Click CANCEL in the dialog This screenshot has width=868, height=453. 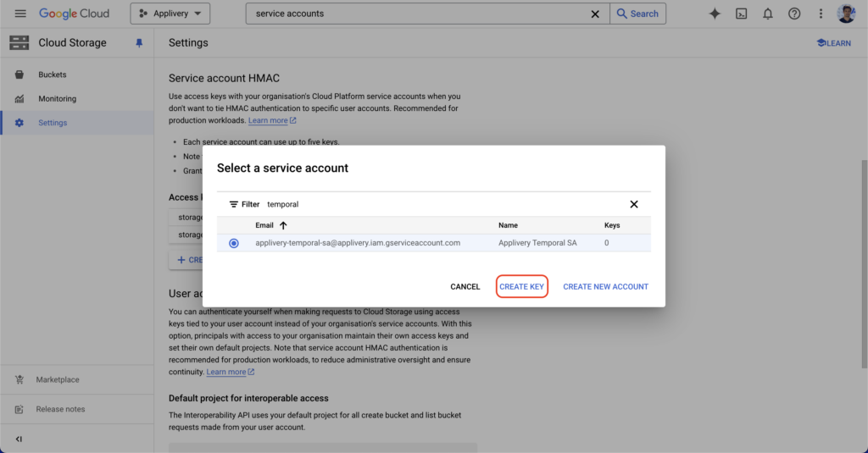click(465, 286)
